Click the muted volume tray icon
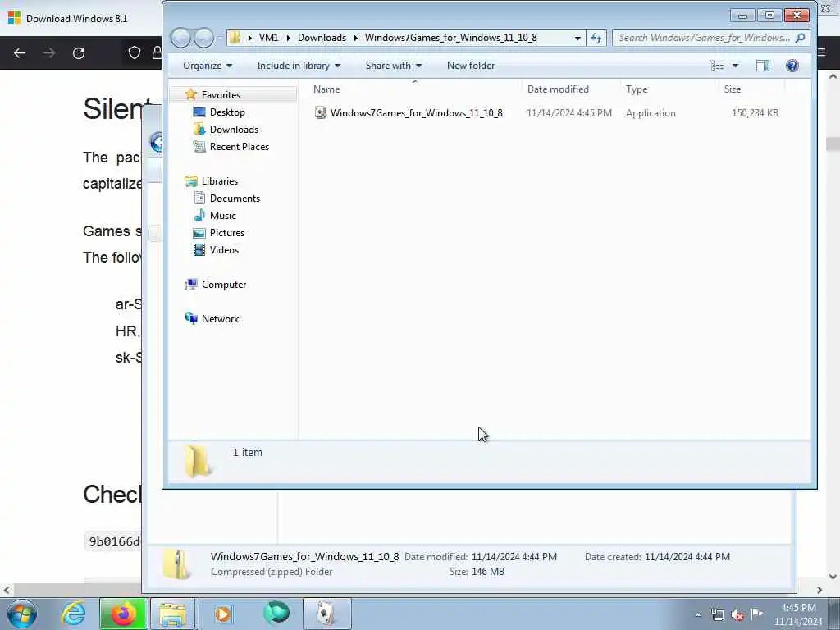The width and height of the screenshot is (840, 630). pos(737,615)
